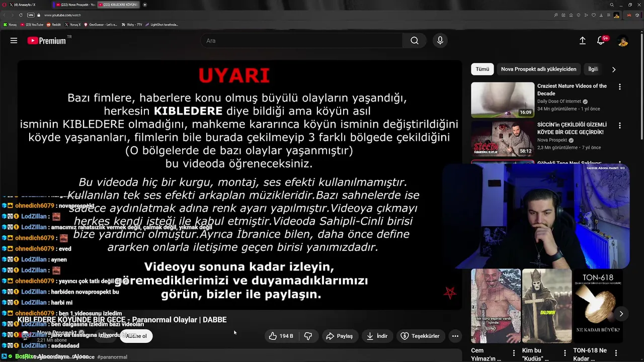This screenshot has height=362, width=644.
Task: Click the search magnifier button
Action: coord(414,41)
